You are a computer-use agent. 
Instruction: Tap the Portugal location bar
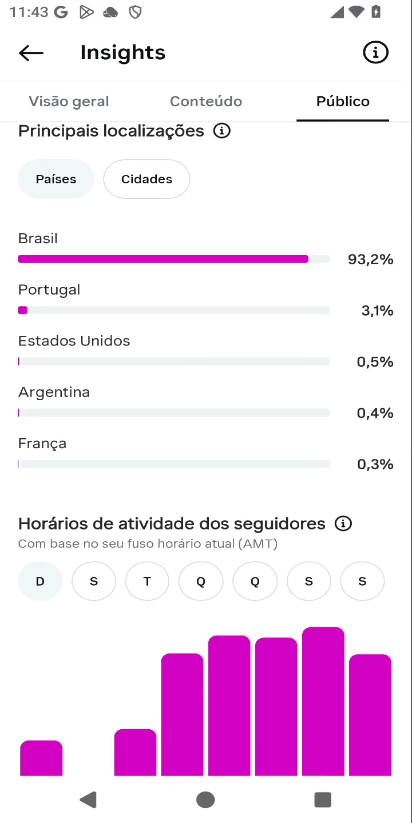(174, 310)
